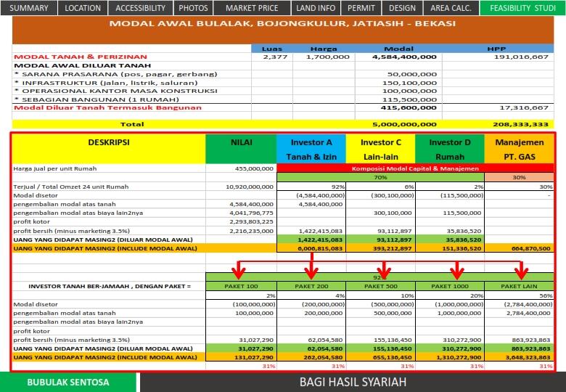
Task: Select the total HPP 208,333,333 cell
Action: pyautogui.click(x=521, y=124)
